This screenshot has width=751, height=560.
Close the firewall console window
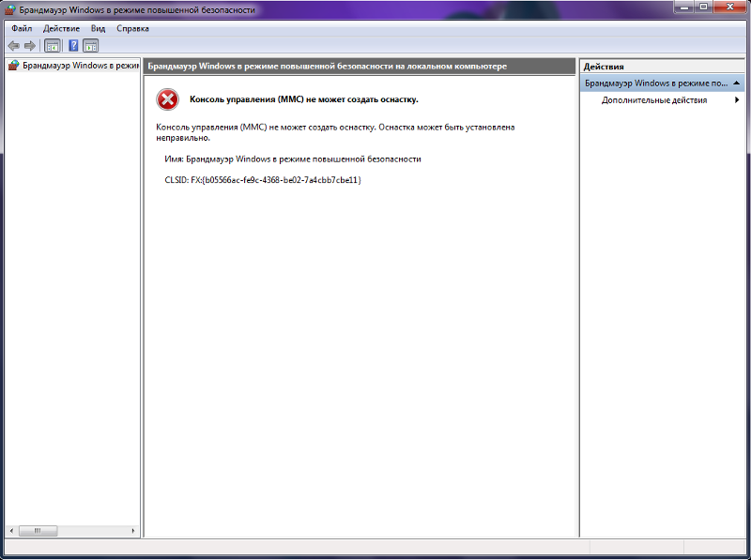point(730,8)
